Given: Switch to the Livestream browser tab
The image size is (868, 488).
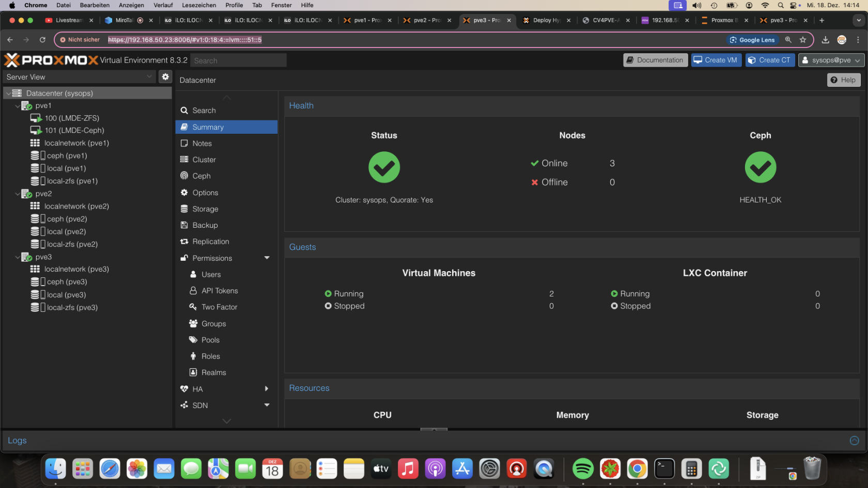Looking at the screenshot, I should pyautogui.click(x=68, y=20).
